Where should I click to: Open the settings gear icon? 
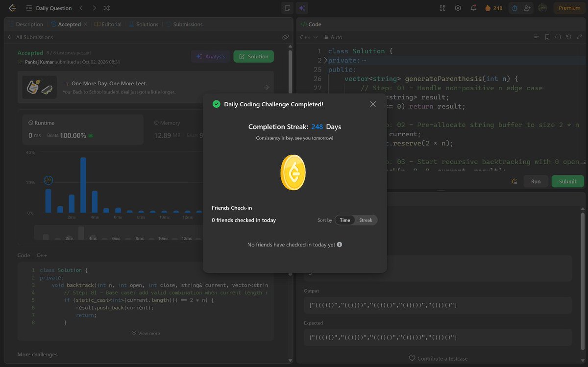pyautogui.click(x=458, y=8)
